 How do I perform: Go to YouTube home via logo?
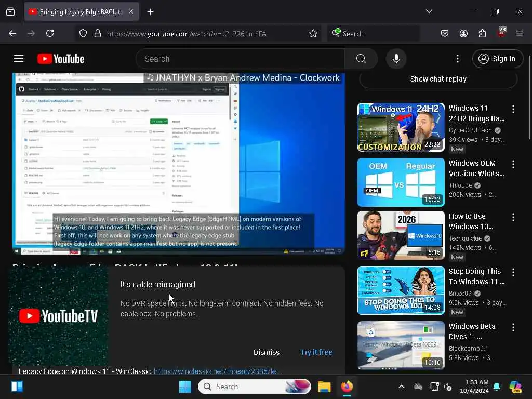point(61,59)
